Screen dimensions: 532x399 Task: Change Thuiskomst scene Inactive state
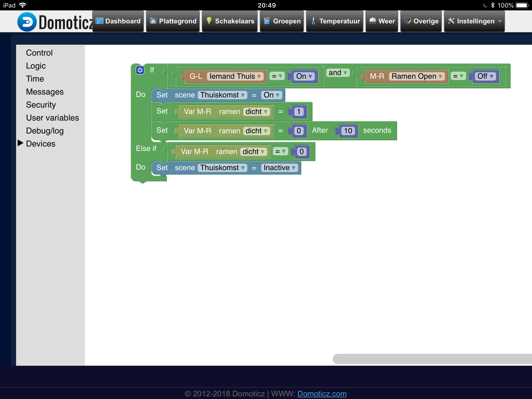pyautogui.click(x=279, y=168)
